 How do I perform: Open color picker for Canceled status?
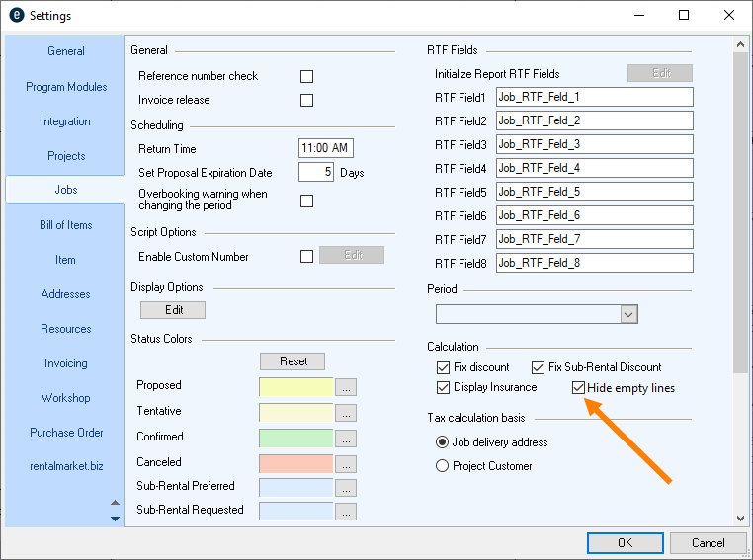[346, 464]
